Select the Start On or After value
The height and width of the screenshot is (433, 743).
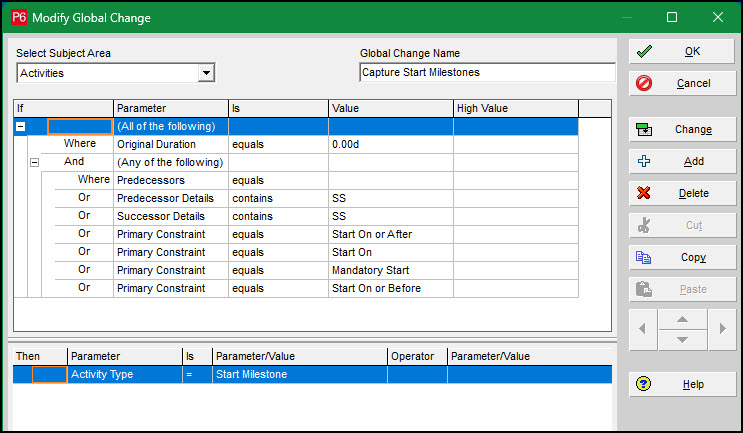[390, 234]
